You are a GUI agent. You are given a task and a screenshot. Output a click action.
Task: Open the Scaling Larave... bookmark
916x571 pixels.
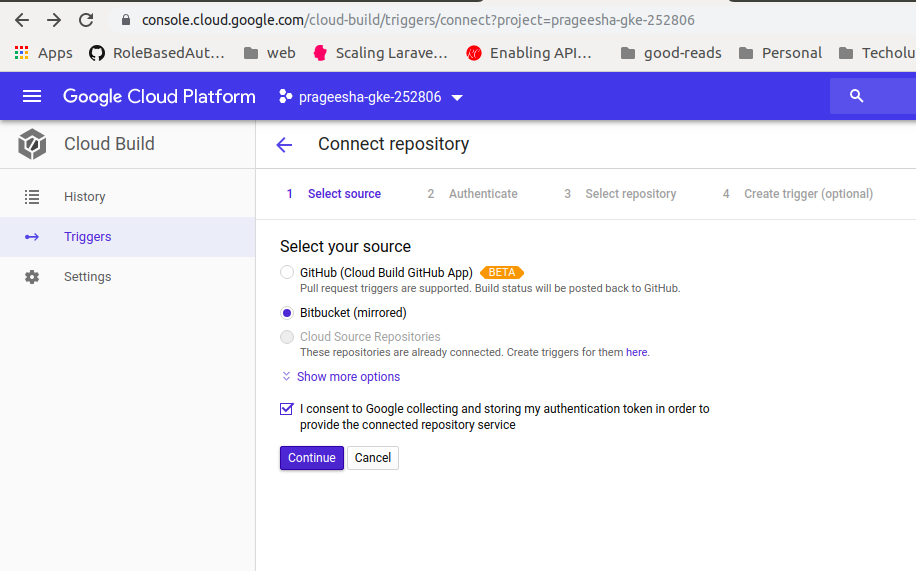(x=380, y=53)
